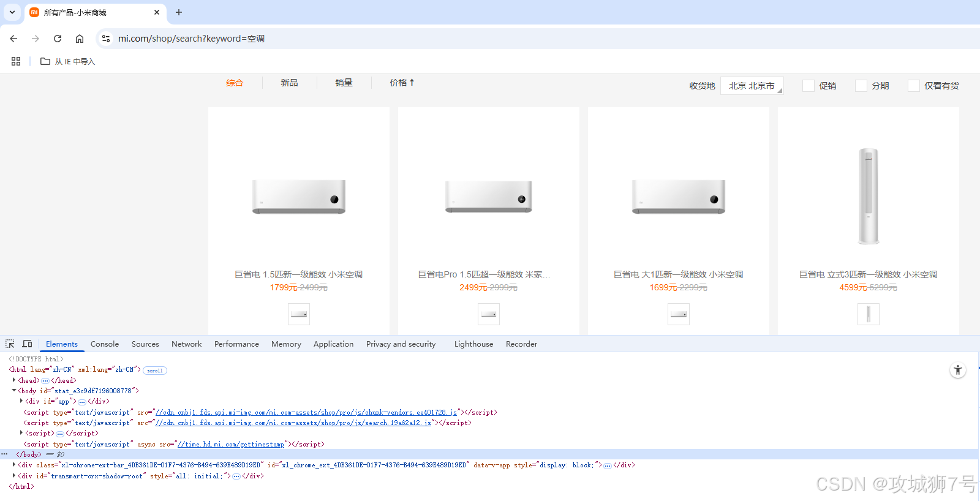
Task: Open the chunk-vendors.ee401728.js script link
Action: pos(306,412)
